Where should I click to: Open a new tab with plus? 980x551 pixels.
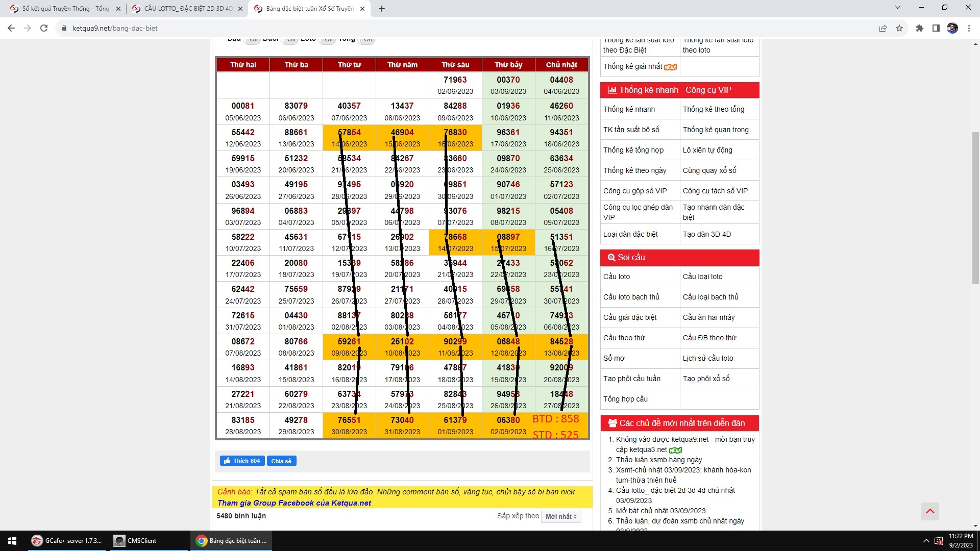click(382, 9)
